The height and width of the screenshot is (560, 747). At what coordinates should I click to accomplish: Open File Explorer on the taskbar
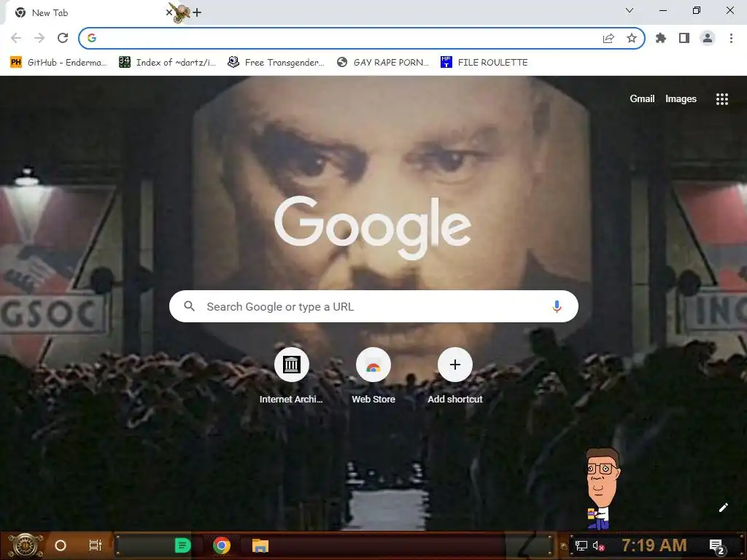[x=260, y=545]
